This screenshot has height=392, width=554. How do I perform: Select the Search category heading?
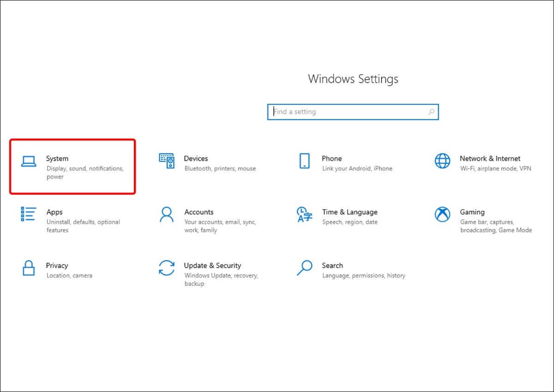point(332,266)
